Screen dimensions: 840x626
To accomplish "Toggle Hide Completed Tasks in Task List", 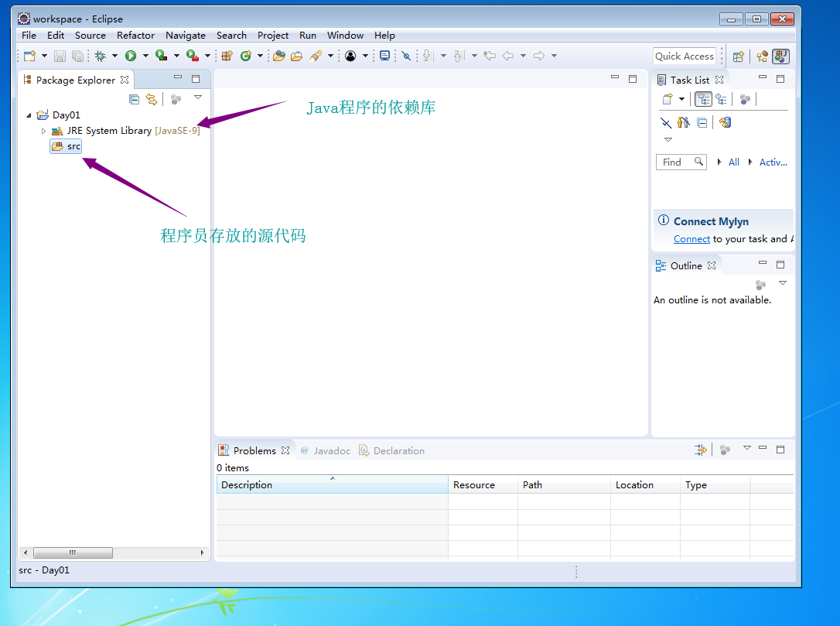I will [666, 123].
